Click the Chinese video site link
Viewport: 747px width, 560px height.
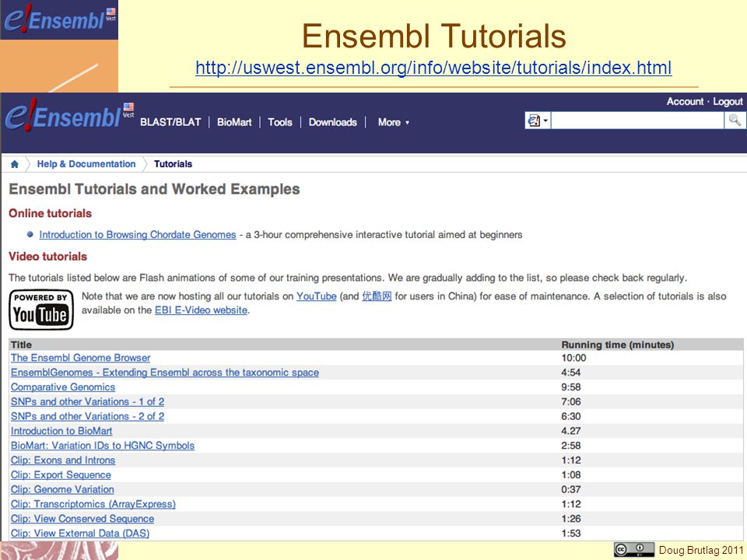(377, 296)
